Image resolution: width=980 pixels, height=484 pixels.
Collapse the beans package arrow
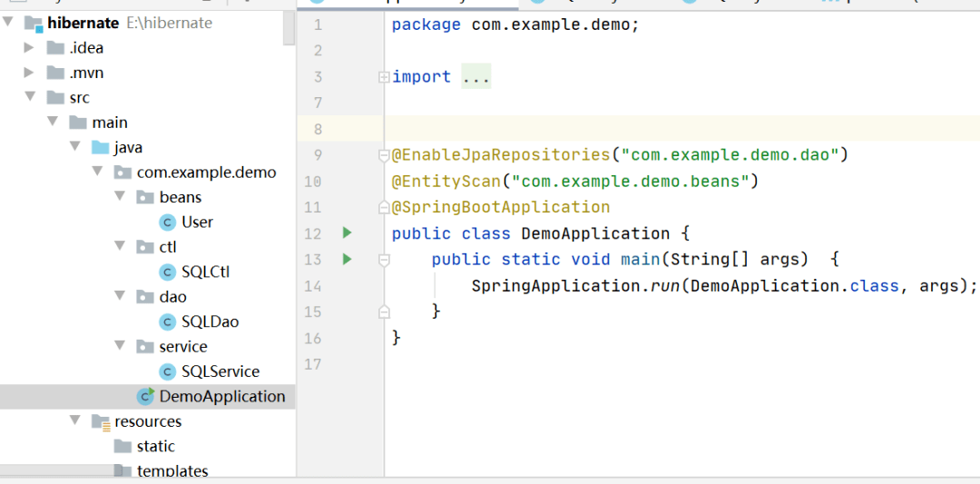tap(120, 197)
